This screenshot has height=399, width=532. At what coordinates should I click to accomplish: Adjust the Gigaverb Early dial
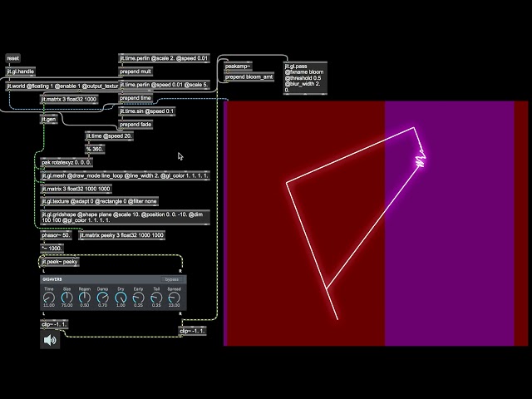[x=138, y=298]
